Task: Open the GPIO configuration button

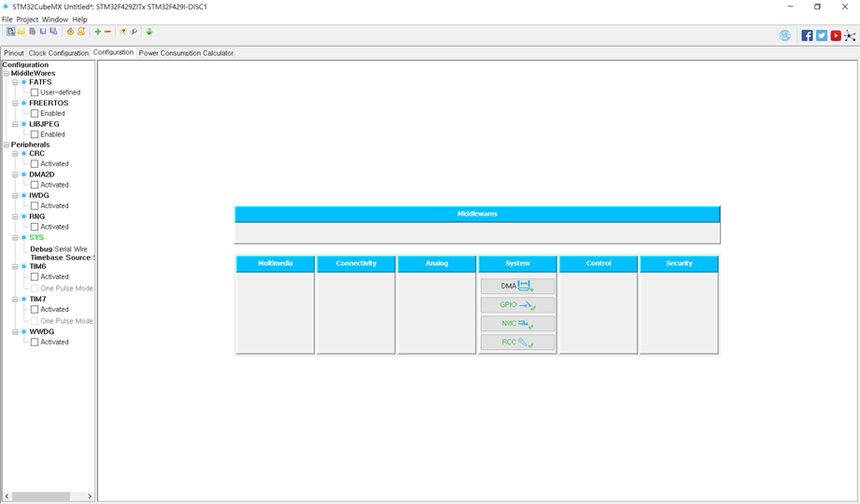Action: tap(517, 305)
